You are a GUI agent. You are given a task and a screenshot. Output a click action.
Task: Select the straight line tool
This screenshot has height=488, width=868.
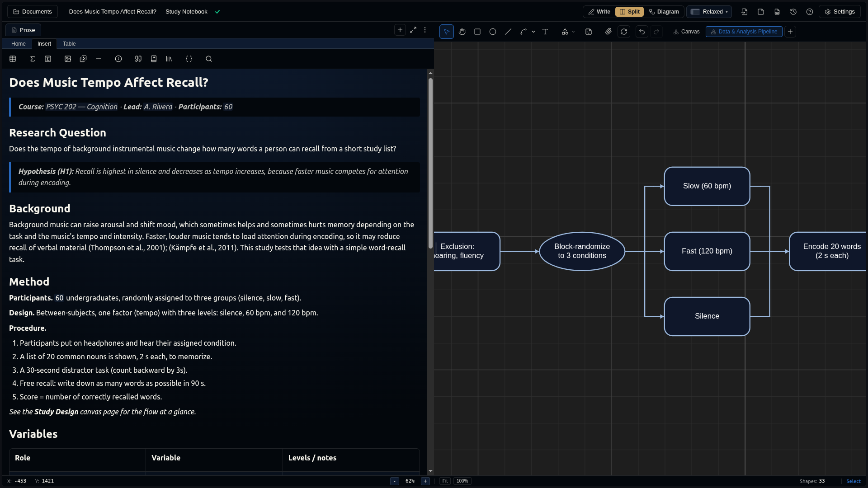click(508, 32)
